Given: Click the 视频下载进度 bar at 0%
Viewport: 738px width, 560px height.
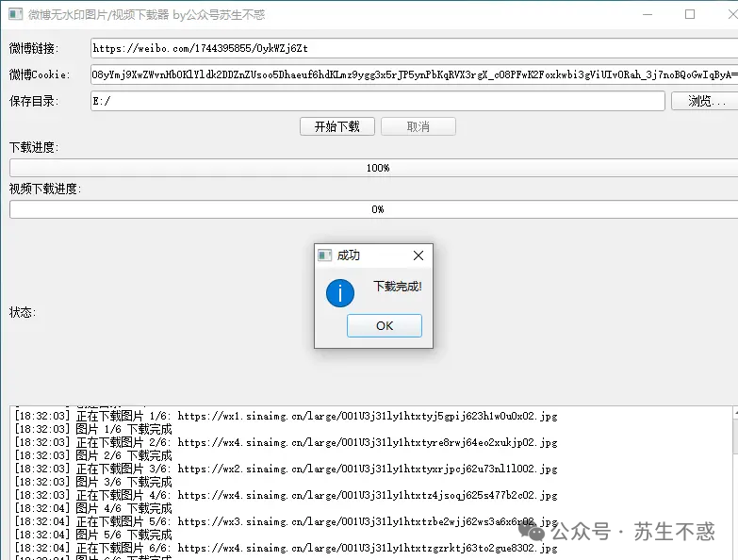Looking at the screenshot, I should point(373,209).
